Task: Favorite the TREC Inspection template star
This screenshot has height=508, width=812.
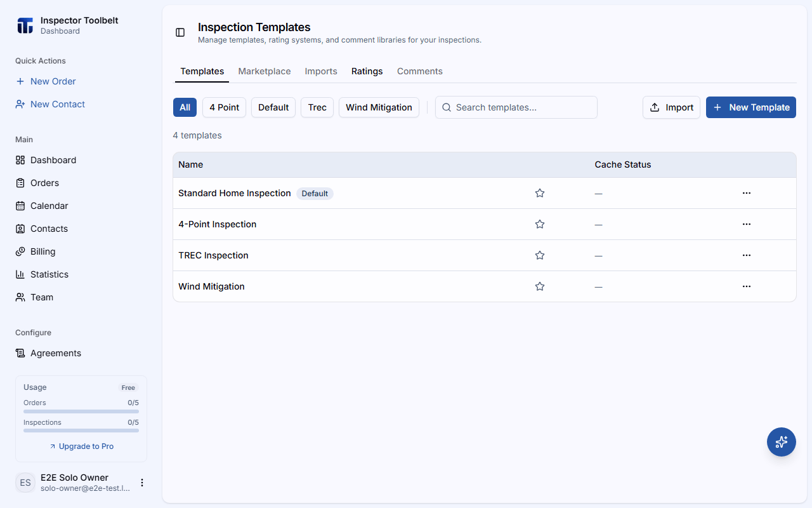Action: 540,255
